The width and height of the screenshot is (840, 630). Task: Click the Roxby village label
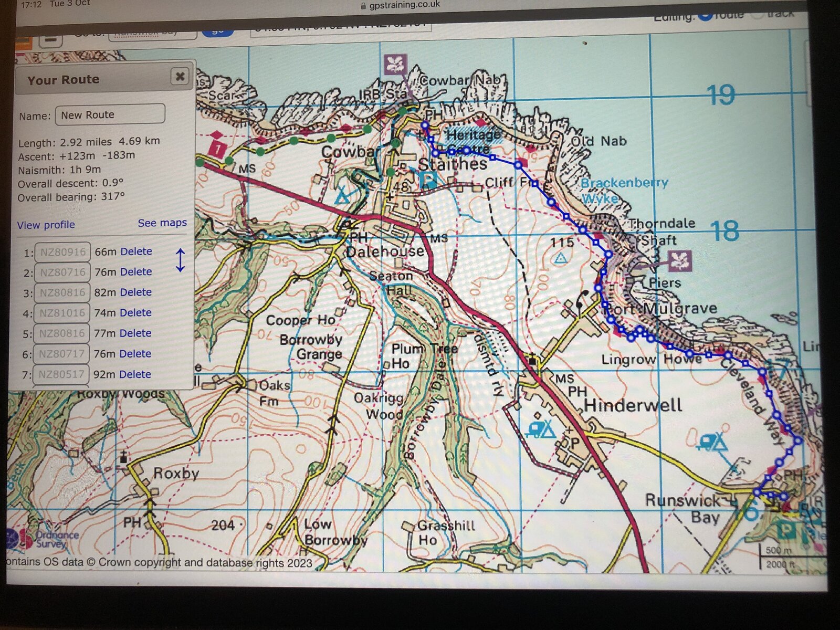click(x=176, y=474)
